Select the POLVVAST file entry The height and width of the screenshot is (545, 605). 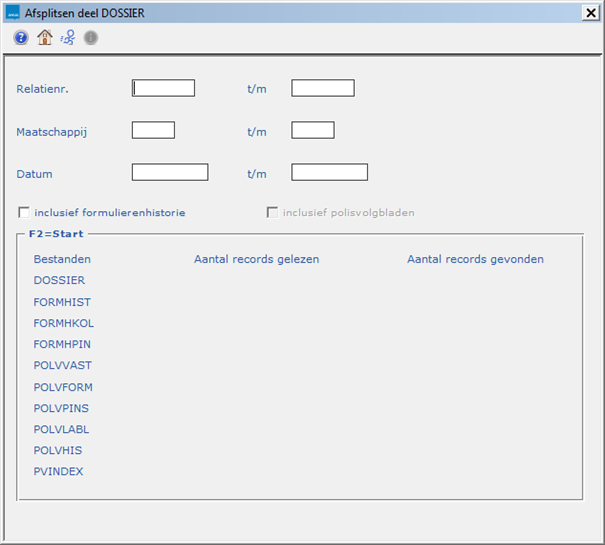pos(62,366)
